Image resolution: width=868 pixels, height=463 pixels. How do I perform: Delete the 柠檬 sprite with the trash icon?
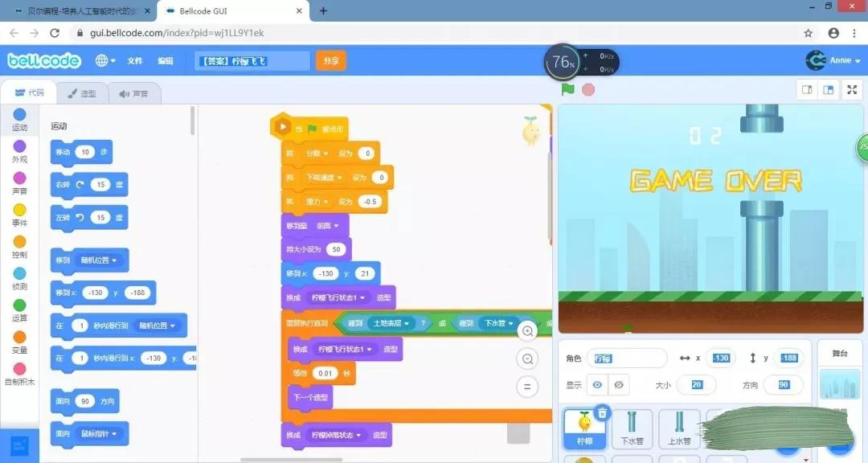pos(602,412)
